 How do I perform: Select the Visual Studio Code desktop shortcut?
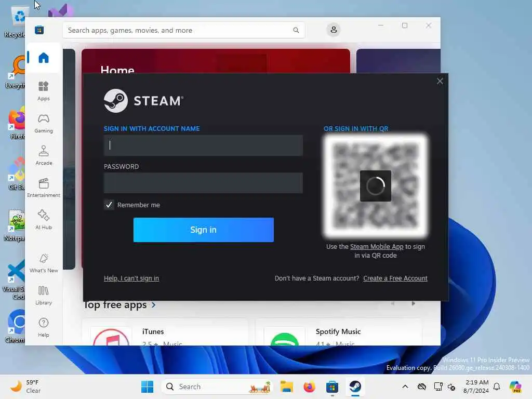14,280
